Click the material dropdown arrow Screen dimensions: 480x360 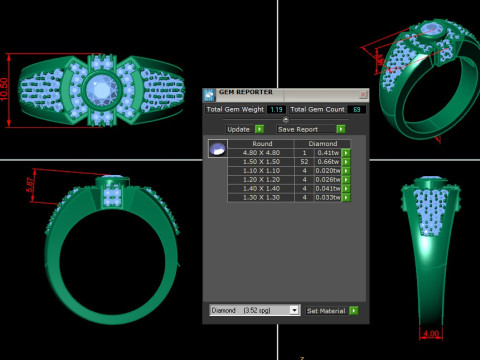point(294,310)
